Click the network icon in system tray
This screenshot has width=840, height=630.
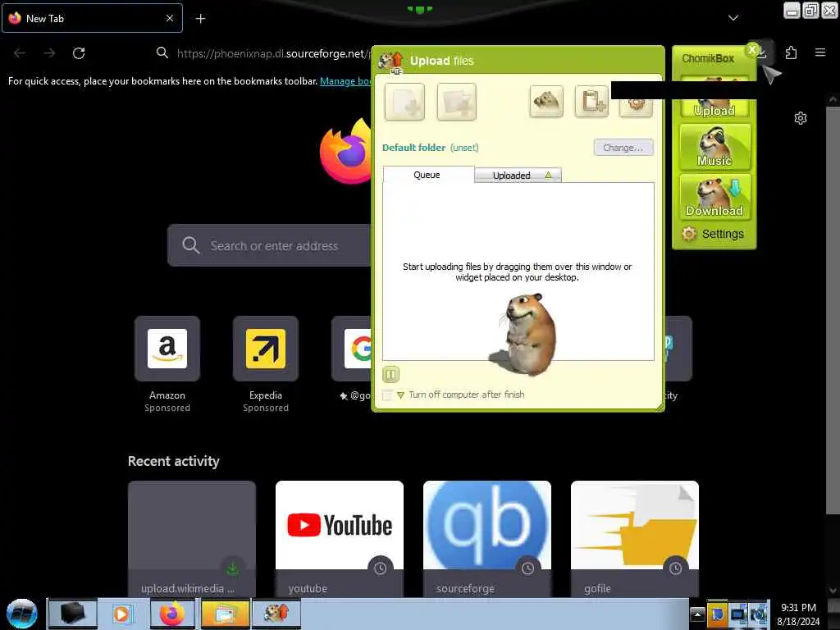coord(738,614)
